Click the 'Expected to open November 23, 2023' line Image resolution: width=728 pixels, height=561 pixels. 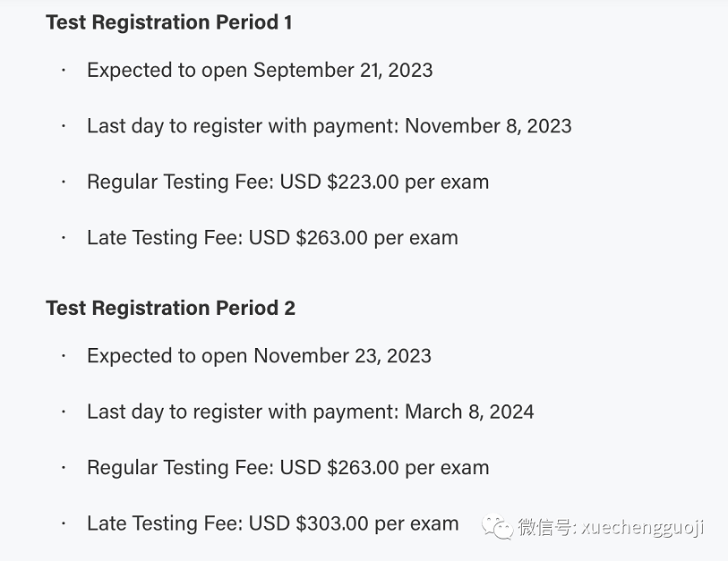259,356
